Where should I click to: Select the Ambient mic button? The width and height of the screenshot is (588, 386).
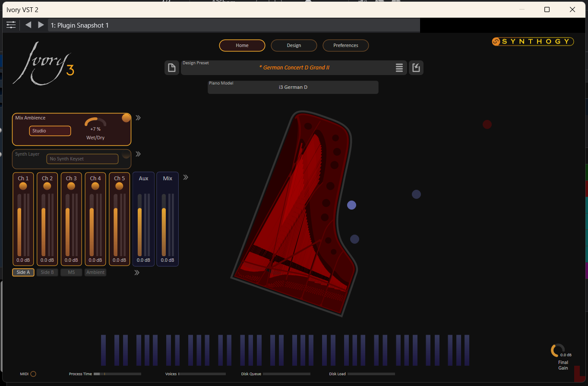pyautogui.click(x=95, y=272)
